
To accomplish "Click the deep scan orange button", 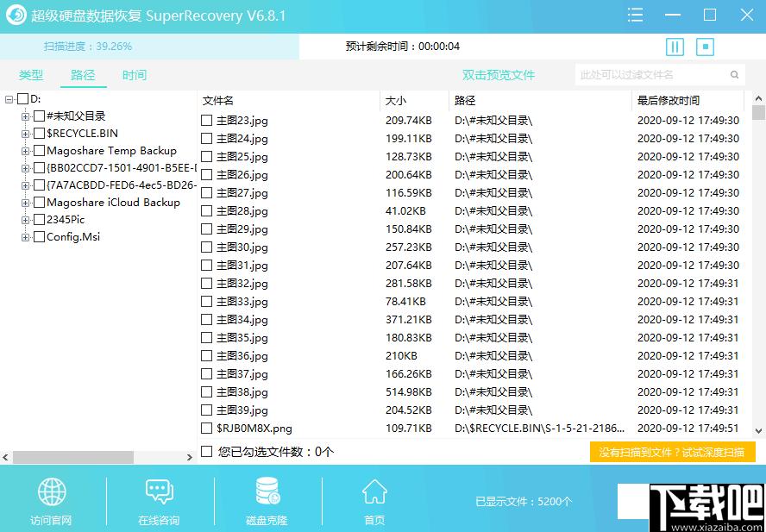I will 672,452.
